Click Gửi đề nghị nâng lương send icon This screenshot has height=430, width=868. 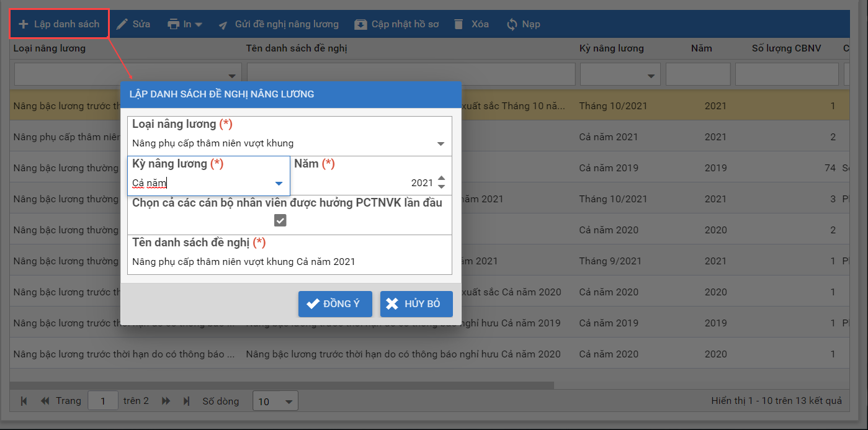(x=223, y=25)
